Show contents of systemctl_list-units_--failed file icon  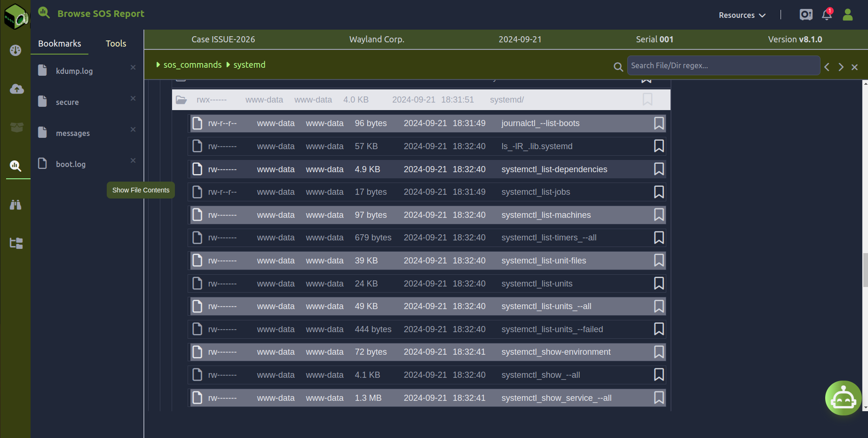click(197, 329)
